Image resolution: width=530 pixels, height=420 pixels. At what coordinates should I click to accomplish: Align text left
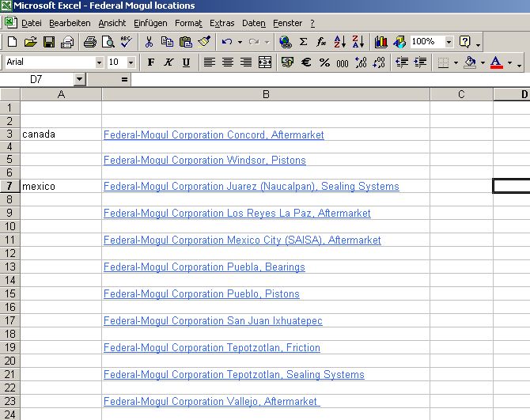click(x=209, y=62)
